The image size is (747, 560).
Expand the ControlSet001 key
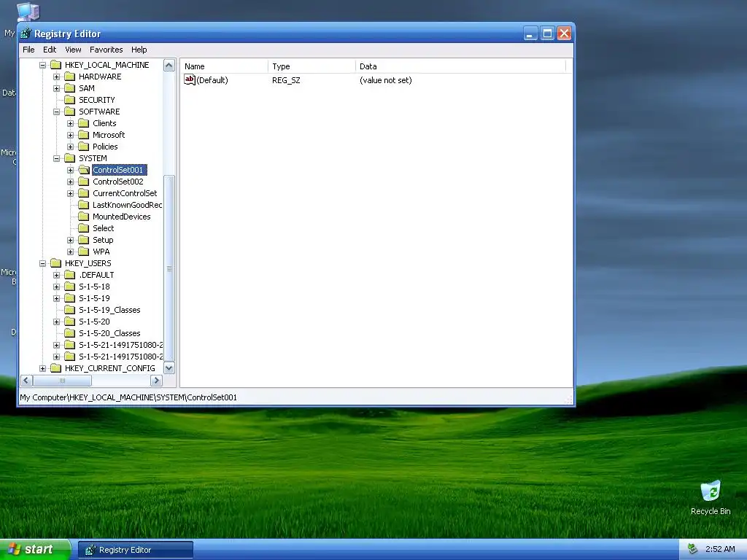(71, 170)
